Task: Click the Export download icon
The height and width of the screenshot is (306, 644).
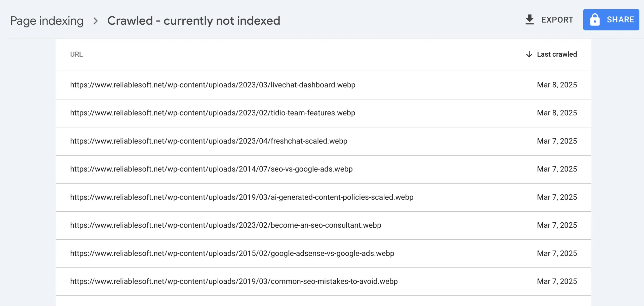Action: 530,20
